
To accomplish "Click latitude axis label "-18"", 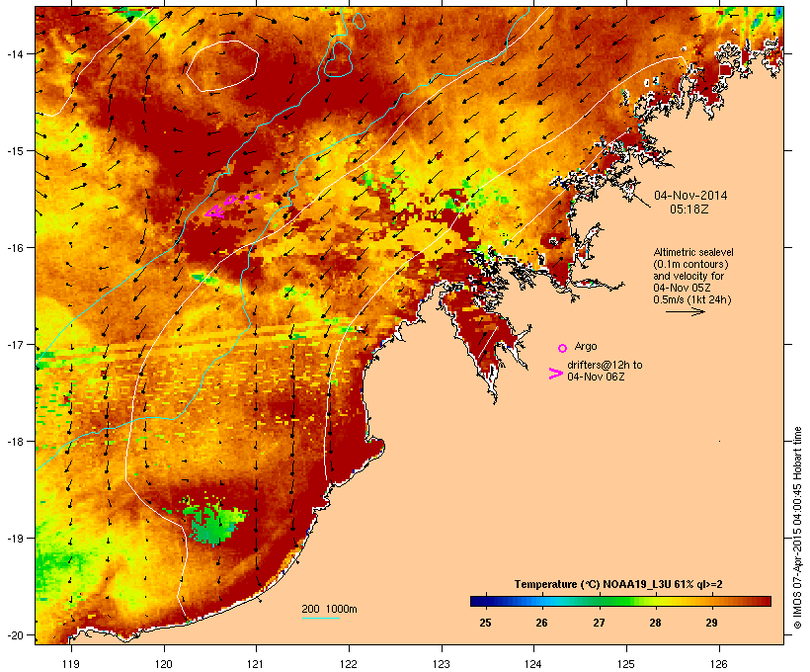I will [15, 442].
